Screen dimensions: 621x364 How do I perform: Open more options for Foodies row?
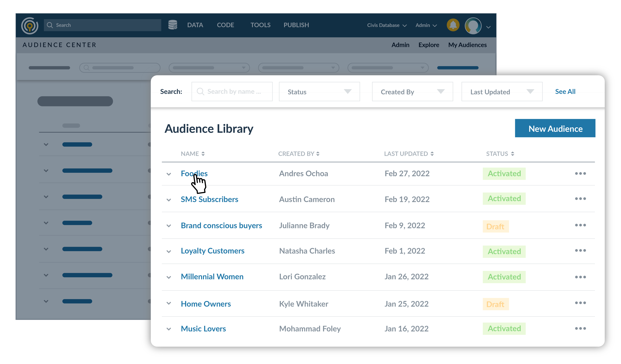580,173
